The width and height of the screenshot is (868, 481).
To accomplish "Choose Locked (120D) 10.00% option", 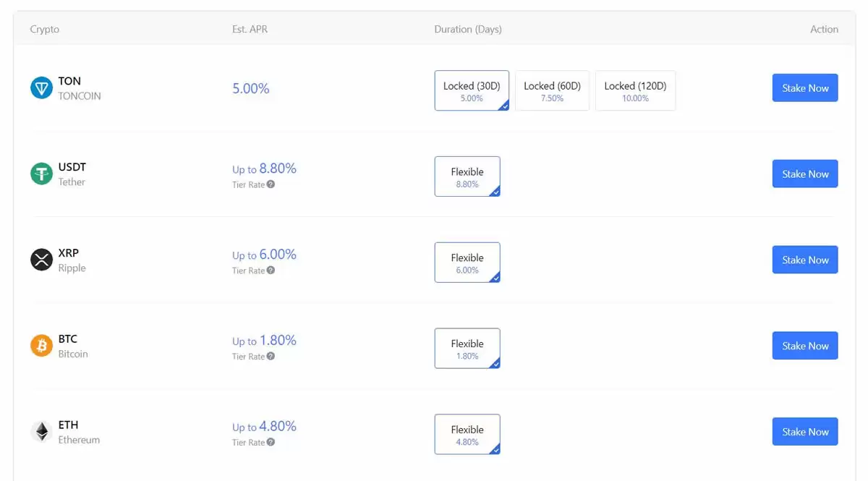I will [x=635, y=90].
